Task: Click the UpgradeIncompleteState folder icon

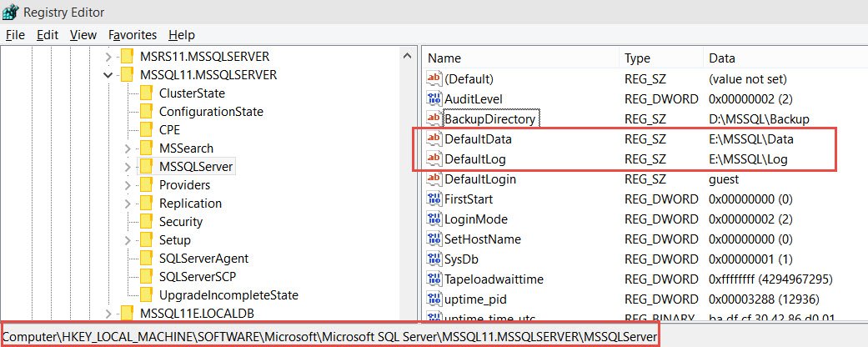Action: (146, 295)
